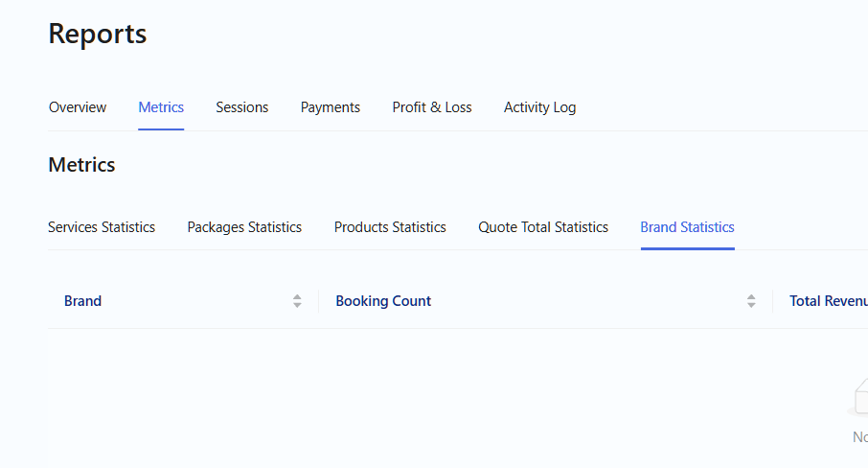Sort the table by Brand column
This screenshot has height=468, width=868.
click(297, 301)
